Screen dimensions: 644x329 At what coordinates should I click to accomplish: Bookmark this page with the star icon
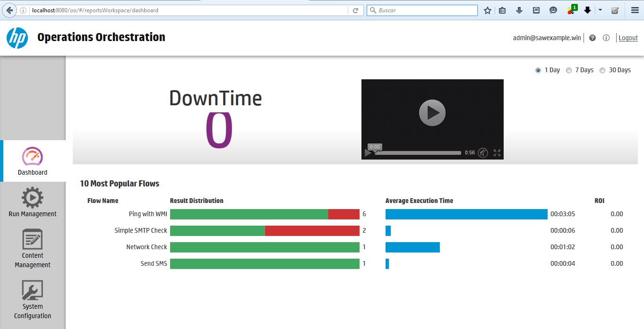(488, 10)
